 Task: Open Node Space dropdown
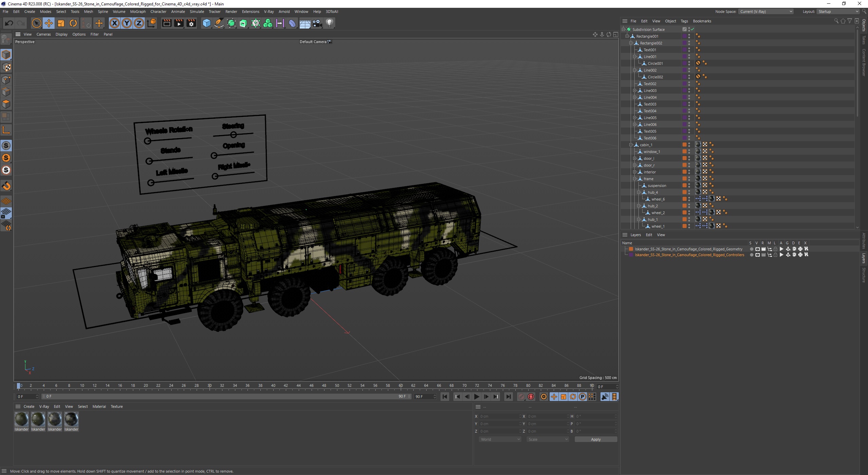766,12
